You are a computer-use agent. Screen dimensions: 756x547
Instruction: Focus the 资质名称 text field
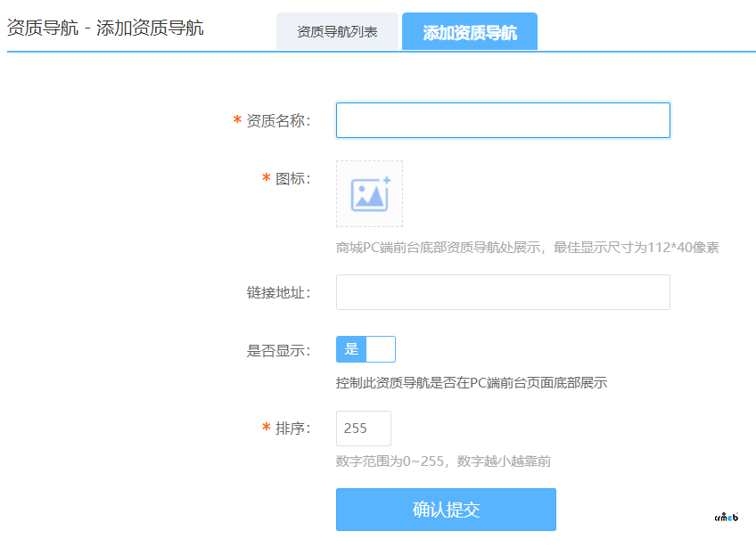(503, 120)
